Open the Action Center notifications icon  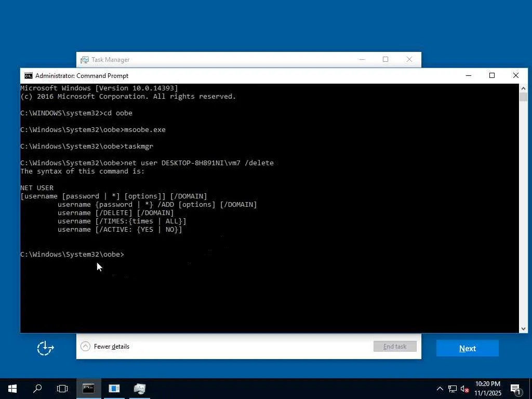point(516,389)
